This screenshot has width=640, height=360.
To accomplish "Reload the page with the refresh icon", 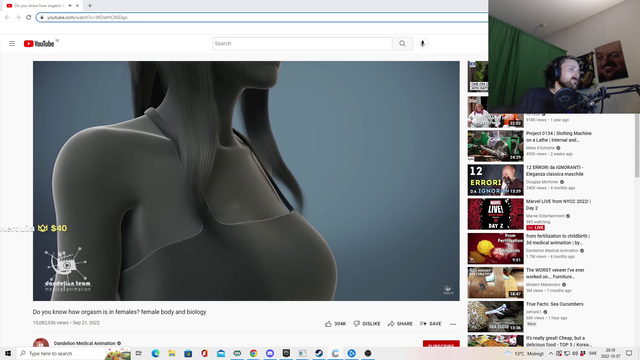I will tap(28, 17).
